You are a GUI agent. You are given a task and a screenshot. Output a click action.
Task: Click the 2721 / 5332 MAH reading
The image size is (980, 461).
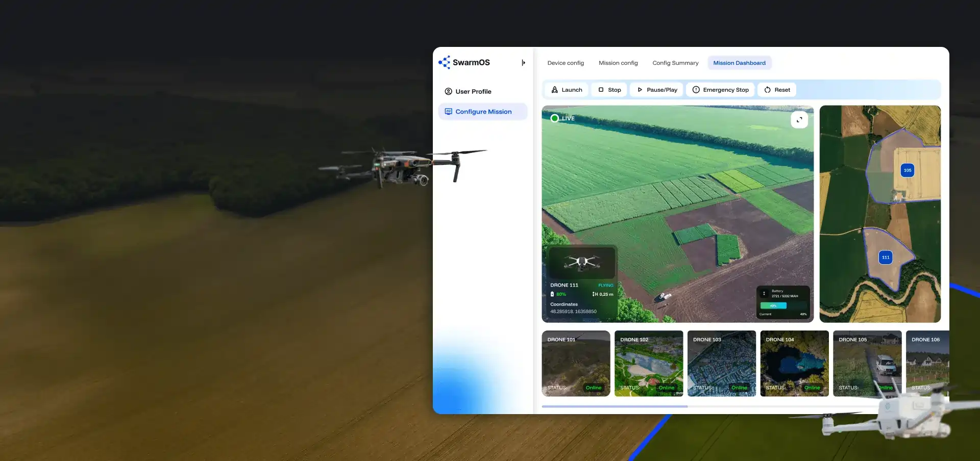pyautogui.click(x=785, y=296)
